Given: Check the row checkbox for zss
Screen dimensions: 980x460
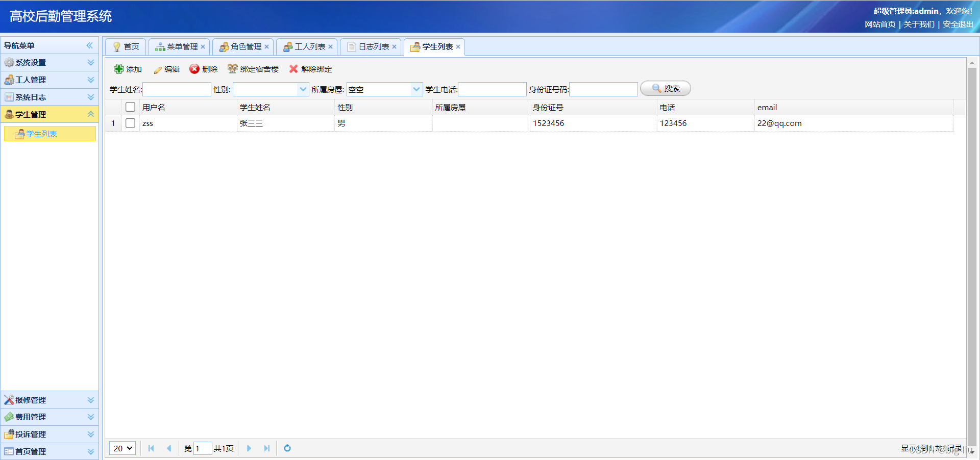Looking at the screenshot, I should (130, 123).
